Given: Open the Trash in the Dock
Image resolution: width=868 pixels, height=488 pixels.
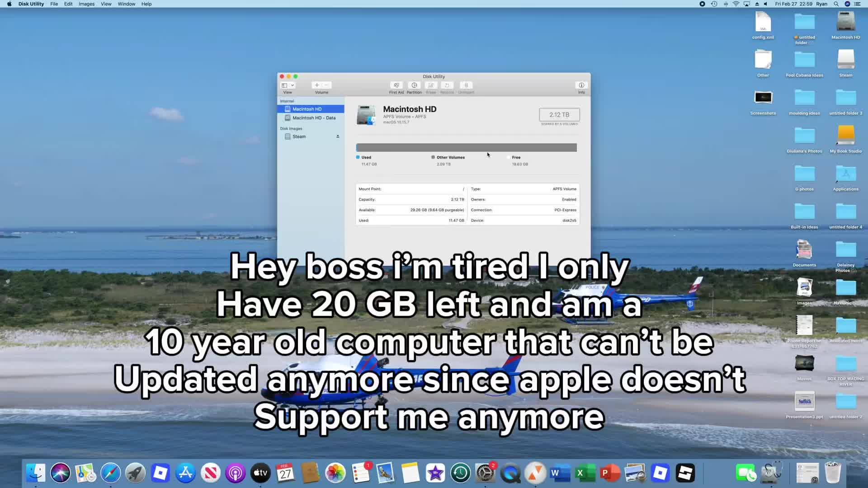Looking at the screenshot, I should tap(832, 473).
